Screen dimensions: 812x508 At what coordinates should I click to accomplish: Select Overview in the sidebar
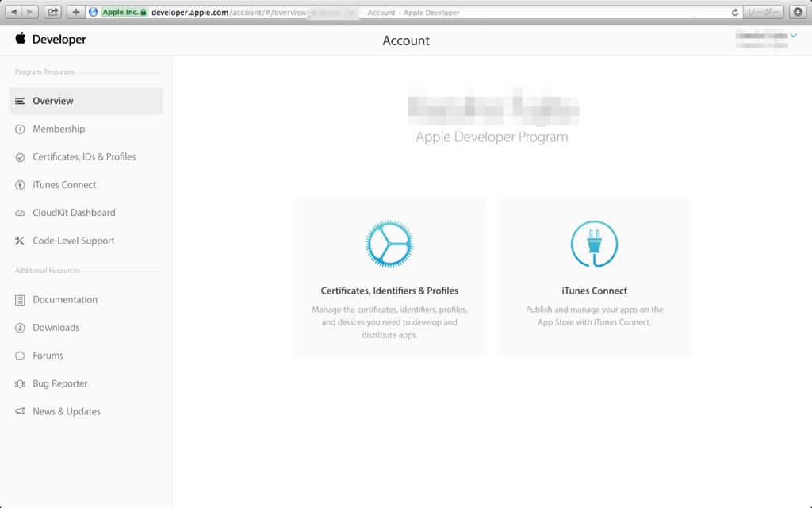pos(86,101)
